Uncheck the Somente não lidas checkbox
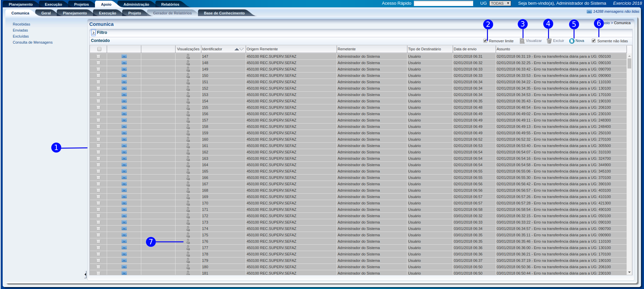Viewport: 644px width, 289px height. [x=594, y=41]
